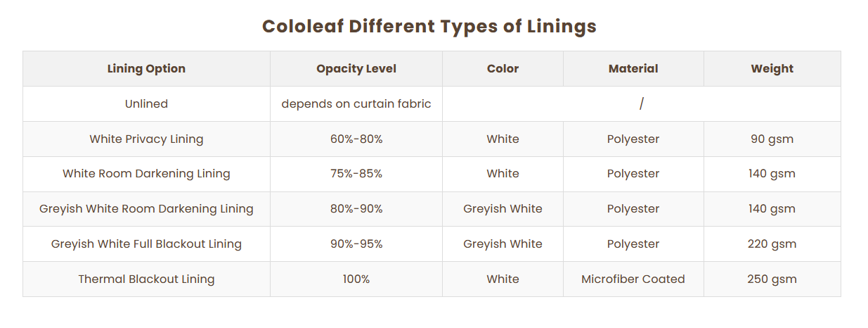
Task: Click the 'depends on curtain fabric' cell
Action: pyautogui.click(x=356, y=104)
